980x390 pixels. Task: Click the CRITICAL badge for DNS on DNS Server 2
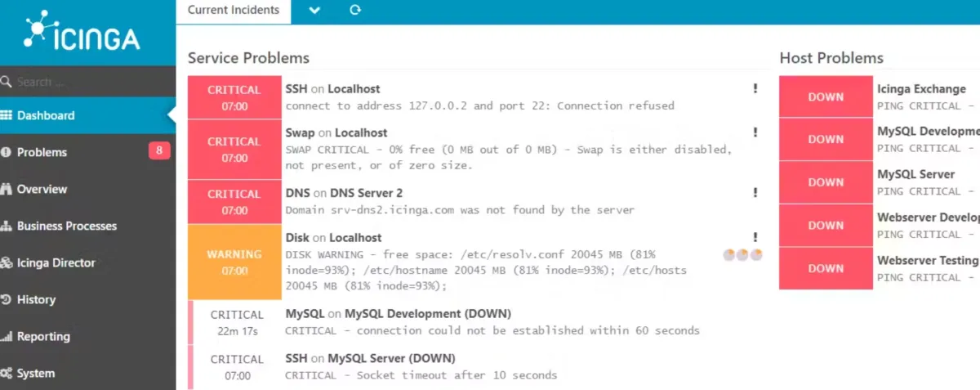(x=234, y=201)
